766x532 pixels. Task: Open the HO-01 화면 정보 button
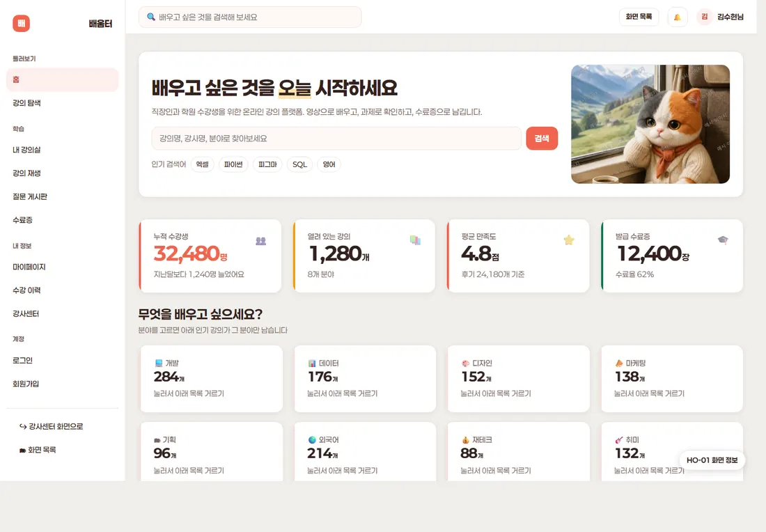712,460
